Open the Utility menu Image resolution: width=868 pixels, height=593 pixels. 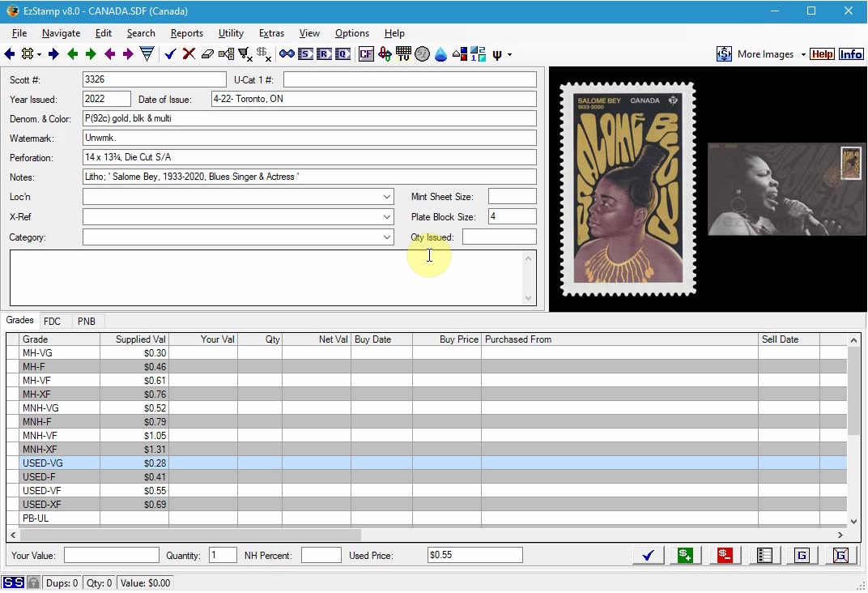[x=231, y=33]
